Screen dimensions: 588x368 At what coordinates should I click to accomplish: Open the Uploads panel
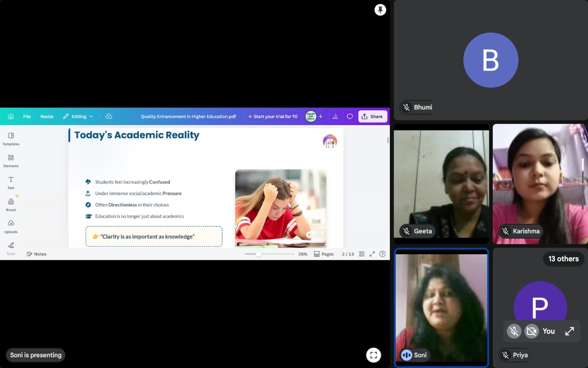(11, 226)
